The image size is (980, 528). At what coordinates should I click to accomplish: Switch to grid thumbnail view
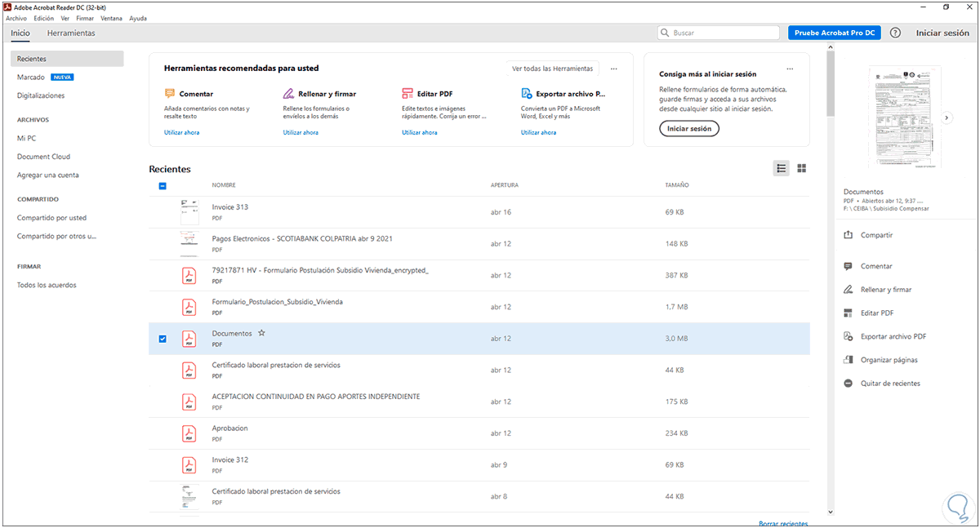pos(802,168)
